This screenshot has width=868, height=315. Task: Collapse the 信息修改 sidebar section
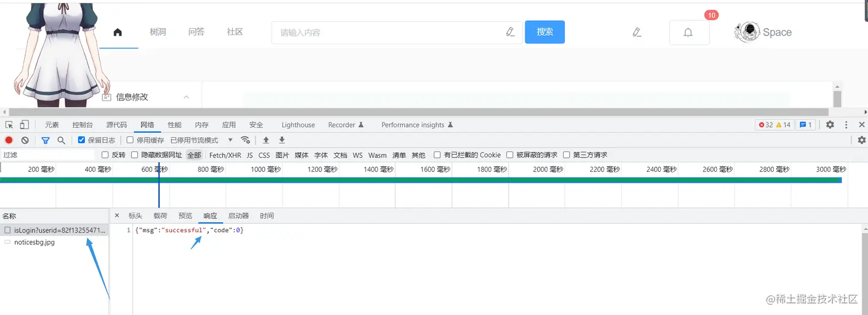[186, 97]
